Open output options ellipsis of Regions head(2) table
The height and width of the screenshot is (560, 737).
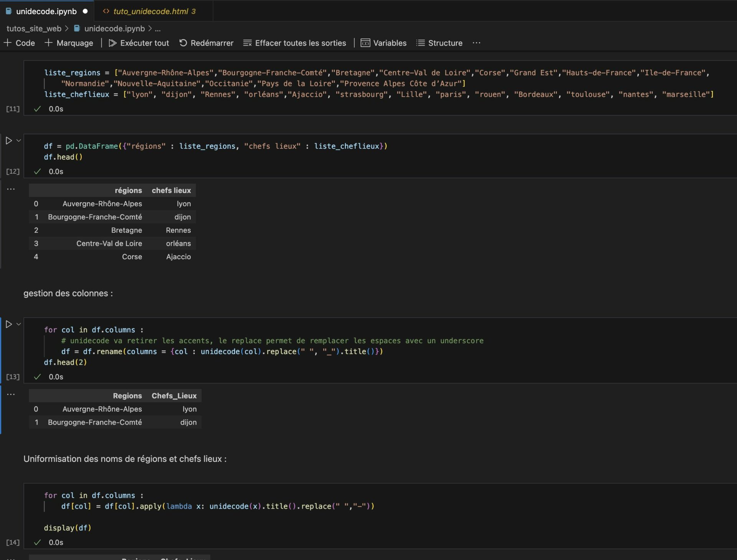click(x=11, y=394)
